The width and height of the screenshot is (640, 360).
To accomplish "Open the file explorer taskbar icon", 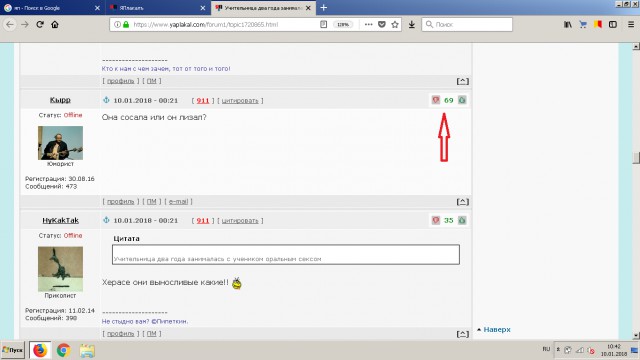I will tap(87, 350).
